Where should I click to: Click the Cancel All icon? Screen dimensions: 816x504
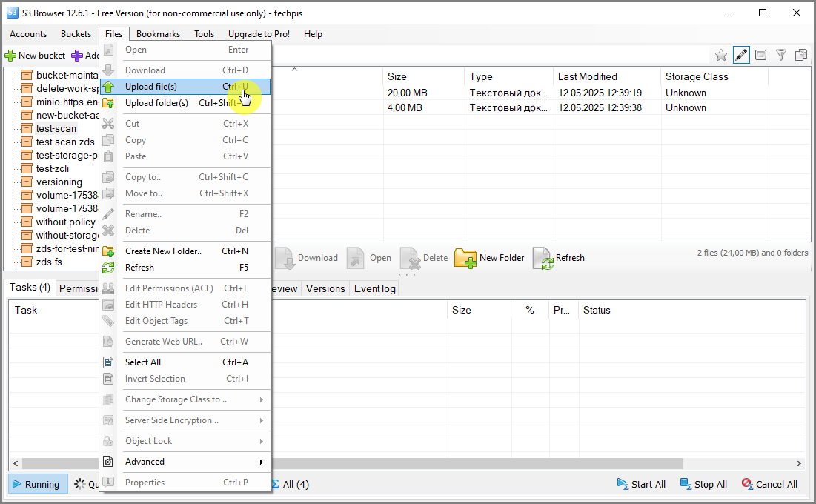747,484
